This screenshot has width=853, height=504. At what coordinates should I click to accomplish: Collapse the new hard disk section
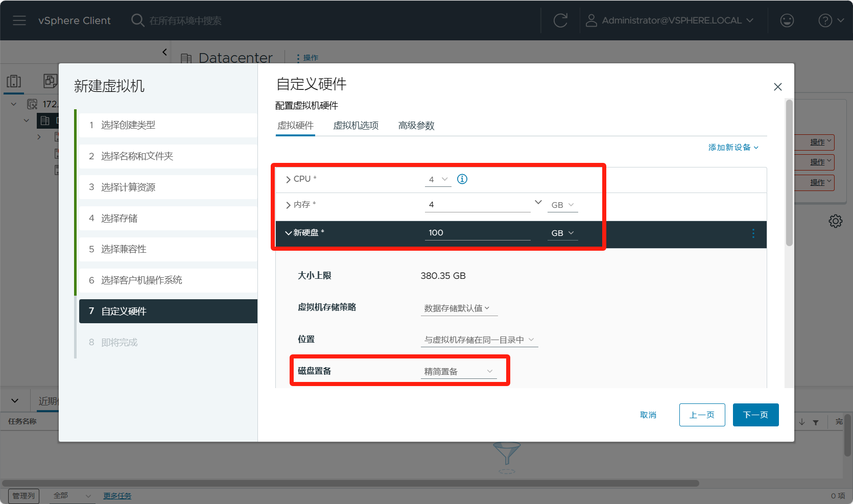(x=289, y=233)
